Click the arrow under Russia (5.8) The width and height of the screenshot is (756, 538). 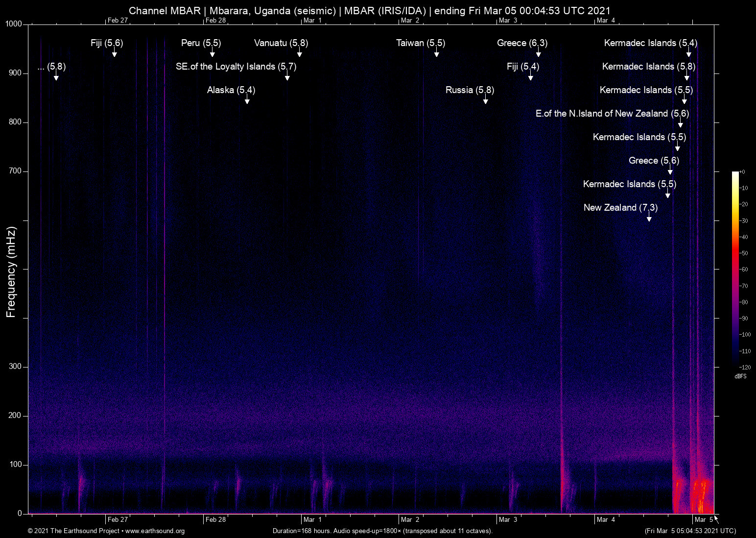485,100
